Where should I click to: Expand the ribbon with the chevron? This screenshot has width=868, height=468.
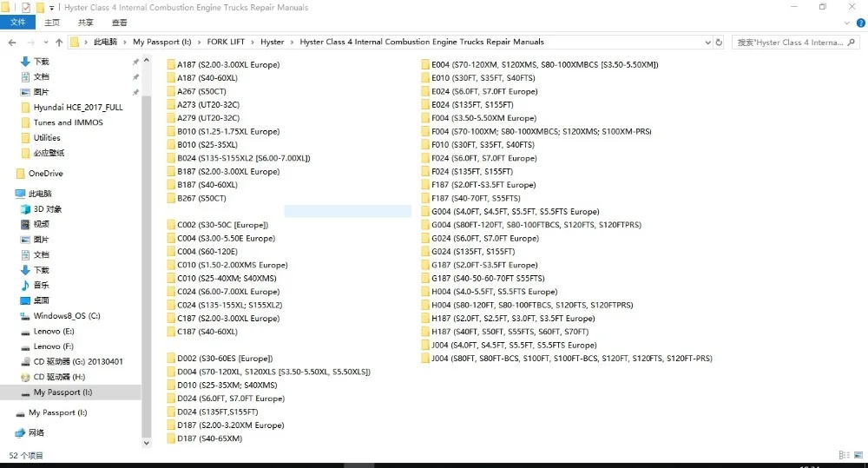846,23
